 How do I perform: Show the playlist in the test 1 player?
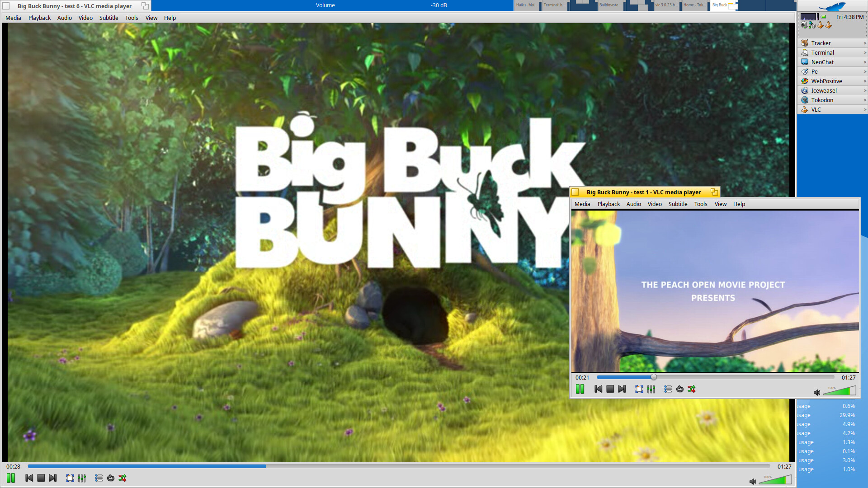click(668, 389)
